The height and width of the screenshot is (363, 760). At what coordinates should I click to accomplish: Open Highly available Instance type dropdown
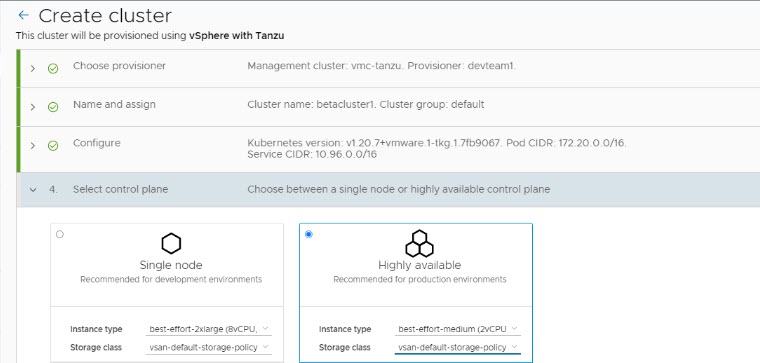click(458, 329)
